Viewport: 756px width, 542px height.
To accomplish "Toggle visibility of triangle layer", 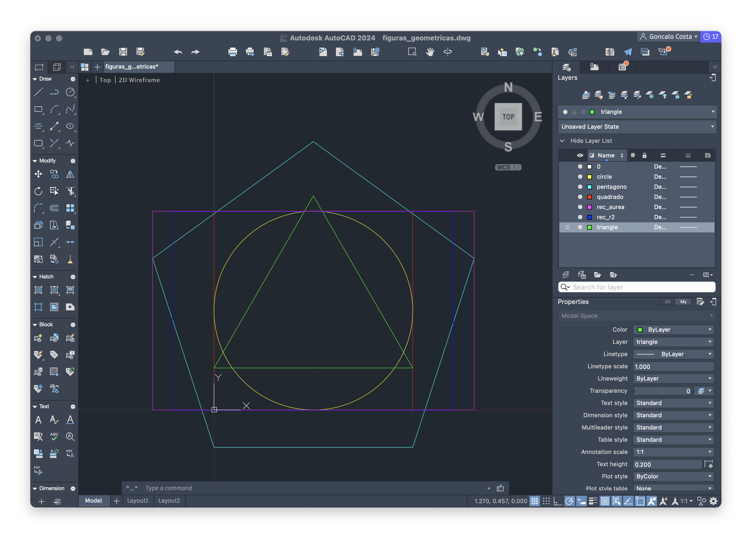I will click(x=579, y=227).
